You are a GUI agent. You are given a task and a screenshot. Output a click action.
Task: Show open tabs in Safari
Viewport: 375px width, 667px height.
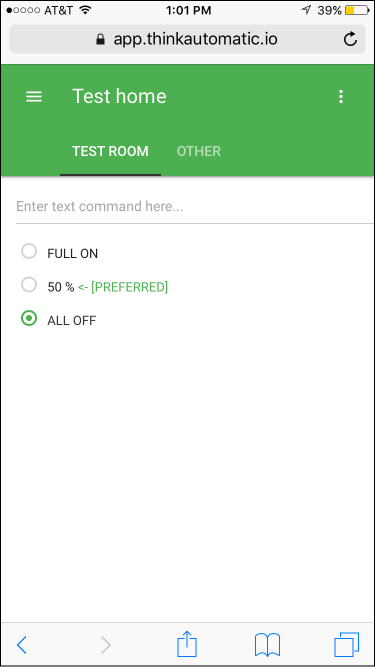(347, 644)
